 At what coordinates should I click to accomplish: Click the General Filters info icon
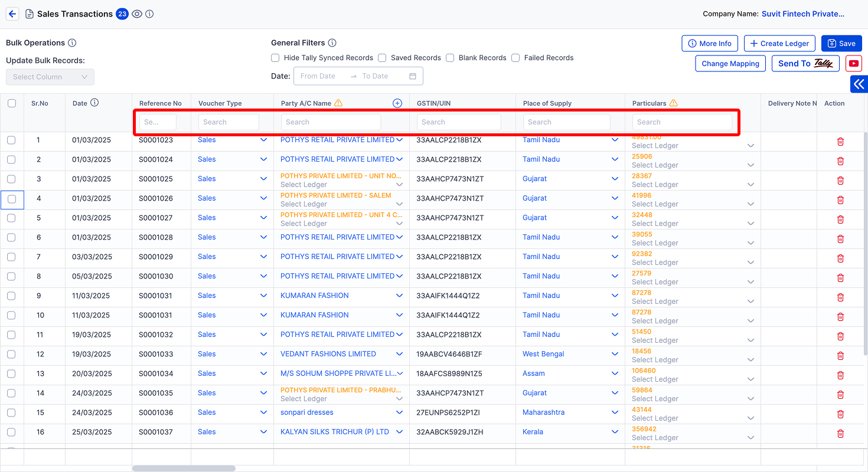[332, 43]
